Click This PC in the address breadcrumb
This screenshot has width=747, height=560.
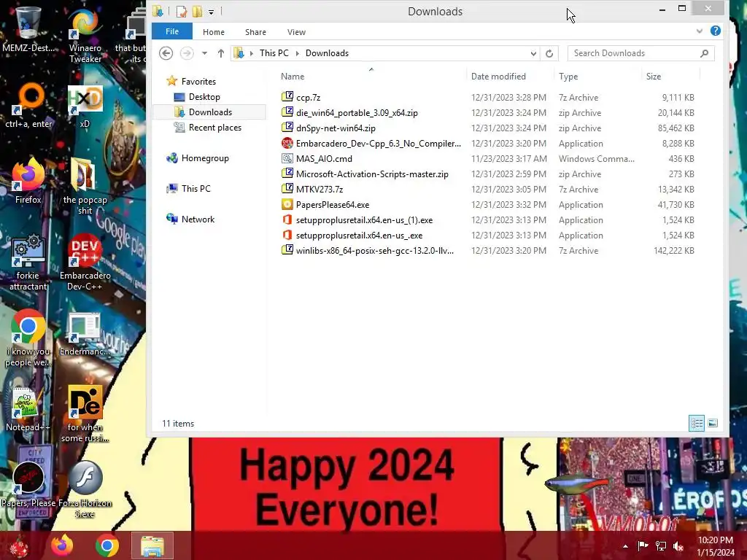tap(274, 53)
